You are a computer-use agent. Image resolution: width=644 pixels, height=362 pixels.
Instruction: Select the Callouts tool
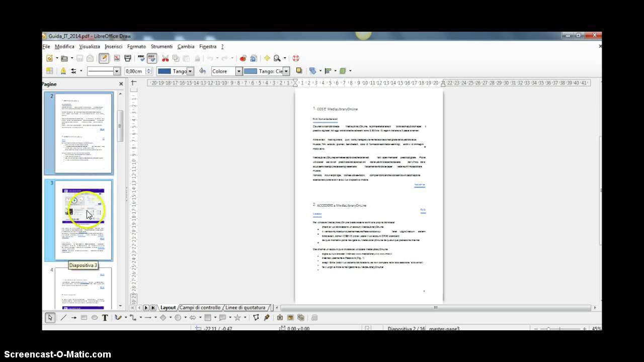click(222, 317)
